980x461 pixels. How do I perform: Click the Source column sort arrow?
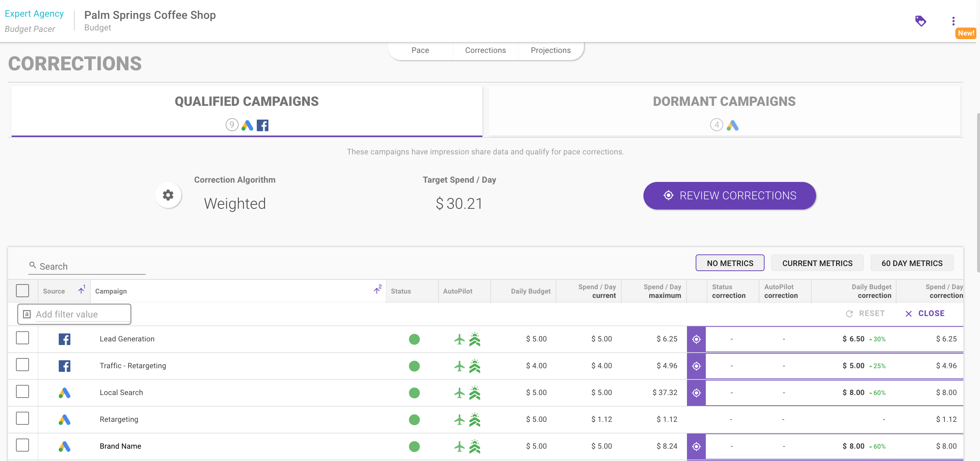(81, 290)
